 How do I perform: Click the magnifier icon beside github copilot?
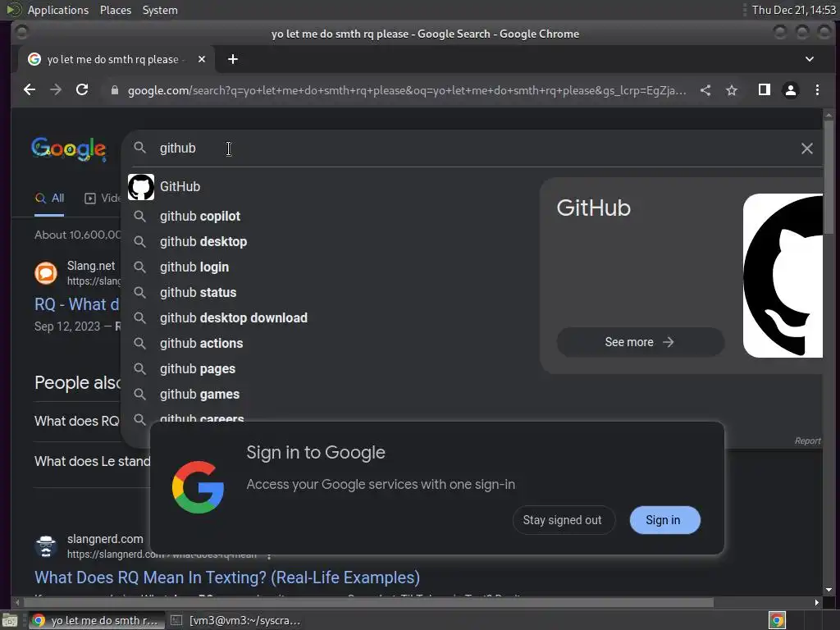[x=139, y=217]
